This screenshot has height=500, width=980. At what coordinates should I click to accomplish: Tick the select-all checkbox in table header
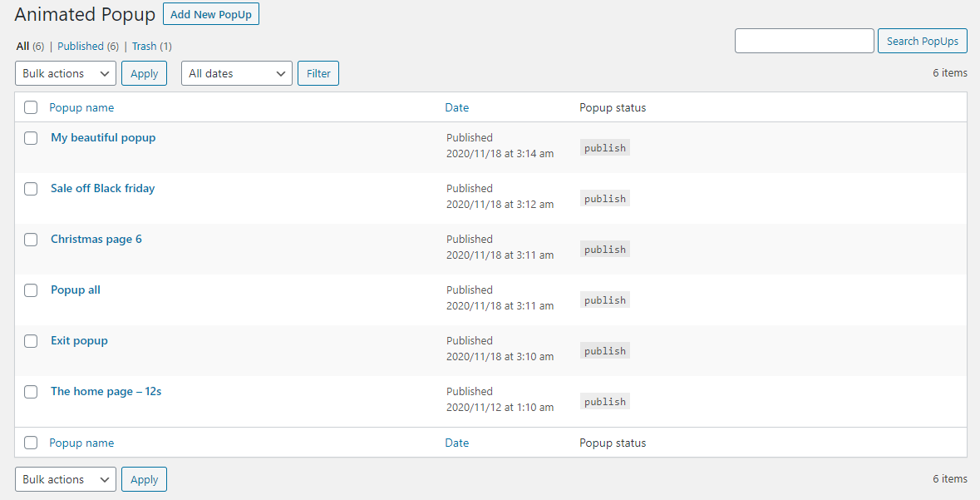pyautogui.click(x=31, y=107)
